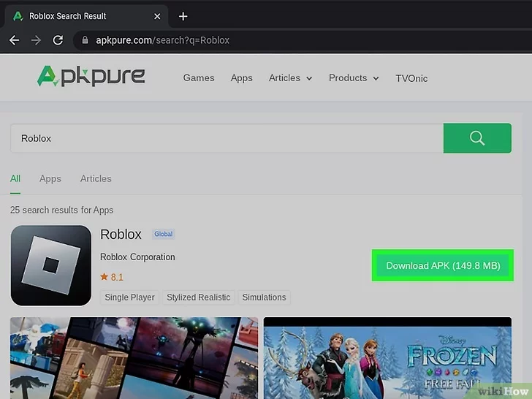This screenshot has width=532, height=399.
Task: Open the TVOnic navigation link
Action: pyautogui.click(x=411, y=78)
